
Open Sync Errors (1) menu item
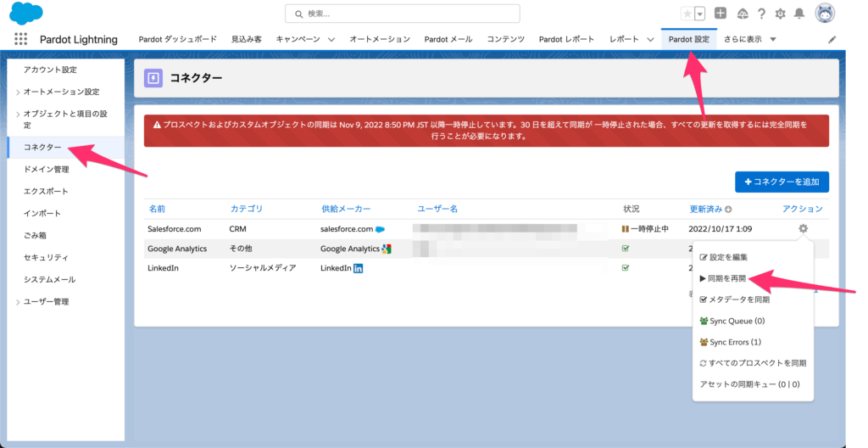730,342
